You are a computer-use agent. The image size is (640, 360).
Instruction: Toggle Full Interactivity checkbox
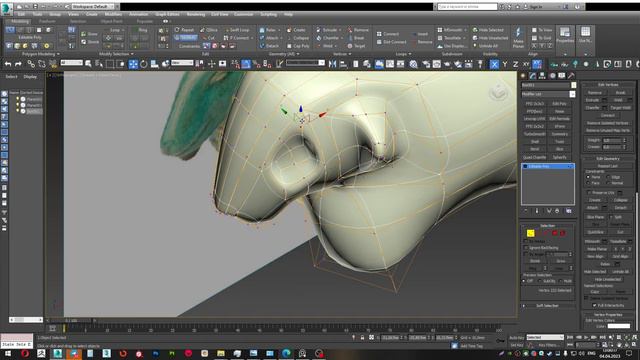[x=595, y=305]
